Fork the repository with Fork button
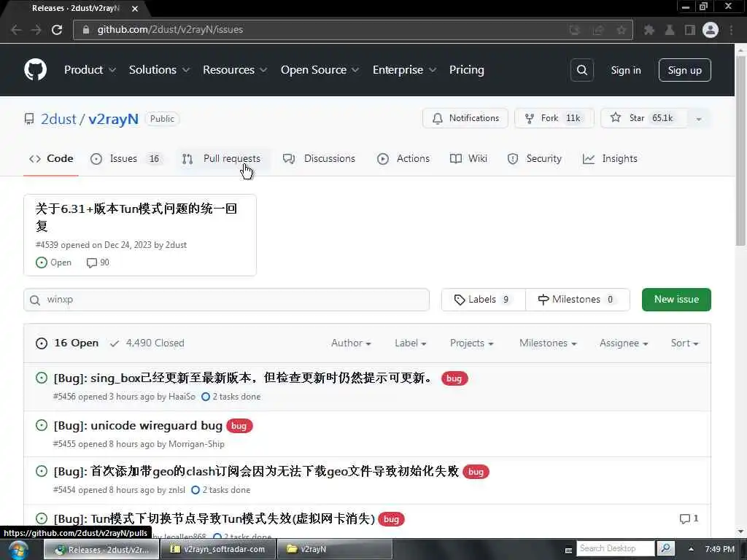This screenshot has width=747, height=560. (x=554, y=118)
